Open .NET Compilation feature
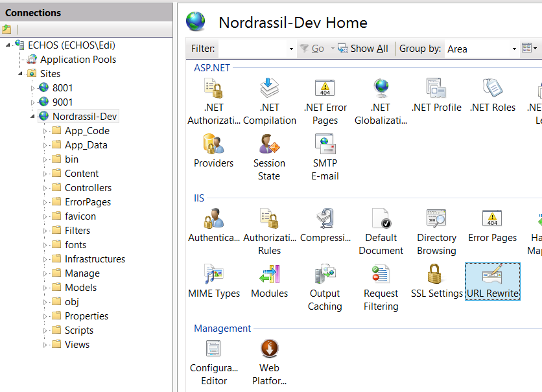 (x=269, y=102)
